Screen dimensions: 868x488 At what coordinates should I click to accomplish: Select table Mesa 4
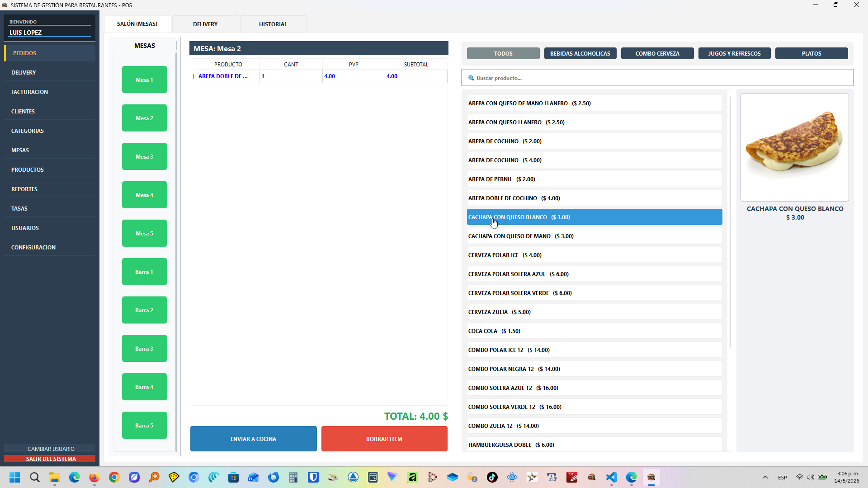(x=144, y=195)
